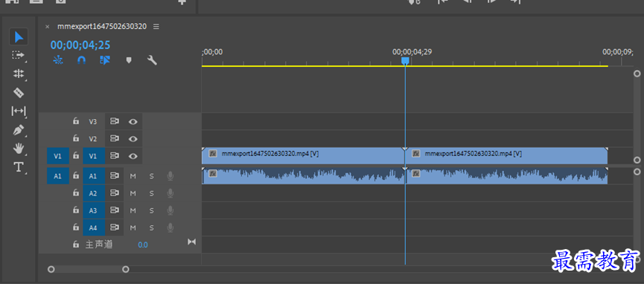
Task: Click the playhead position timecode 00;00;04;25
Action: coord(80,45)
